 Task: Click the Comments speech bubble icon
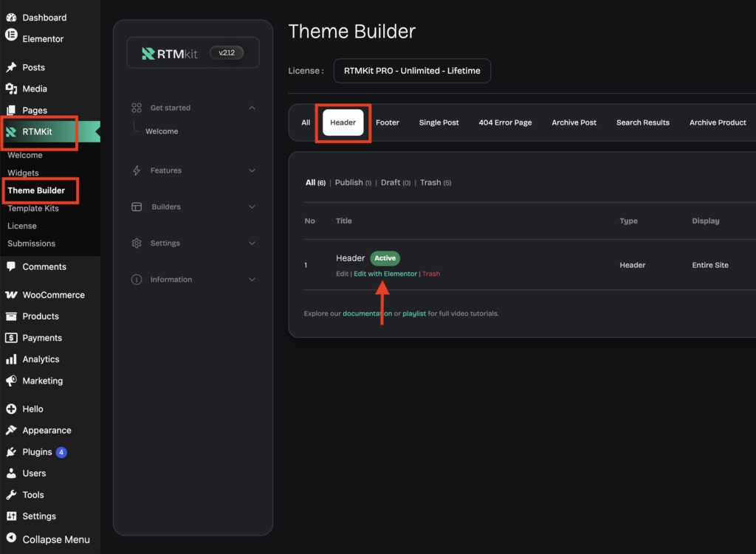(11, 266)
